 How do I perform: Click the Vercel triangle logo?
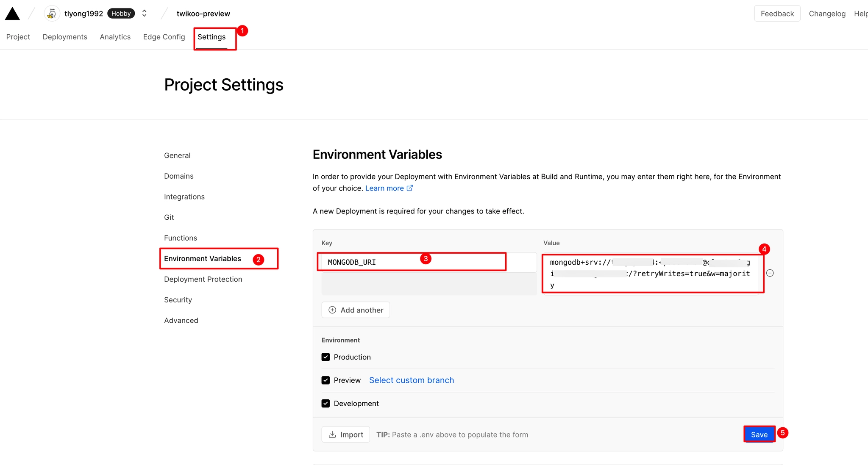click(x=13, y=14)
